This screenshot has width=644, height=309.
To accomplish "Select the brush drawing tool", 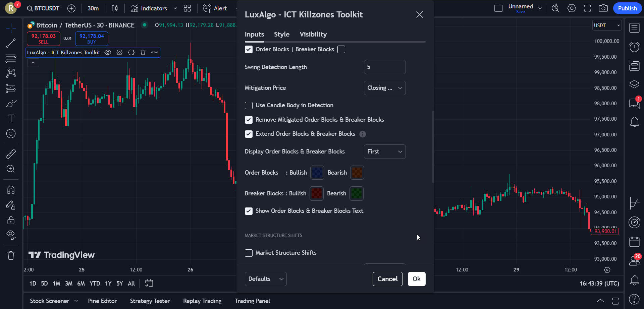I will 11,104.
